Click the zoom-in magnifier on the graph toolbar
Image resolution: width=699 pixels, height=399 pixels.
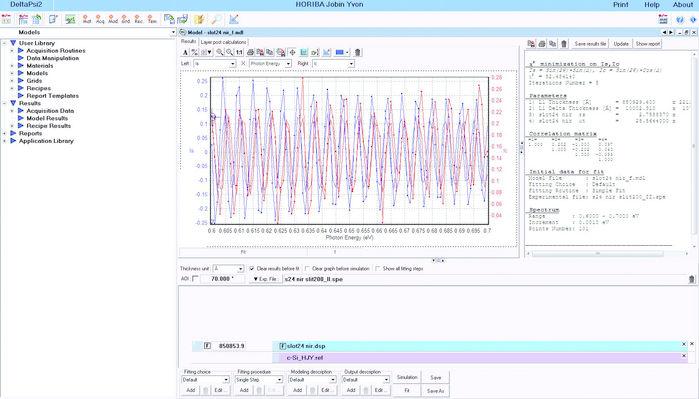220,52
